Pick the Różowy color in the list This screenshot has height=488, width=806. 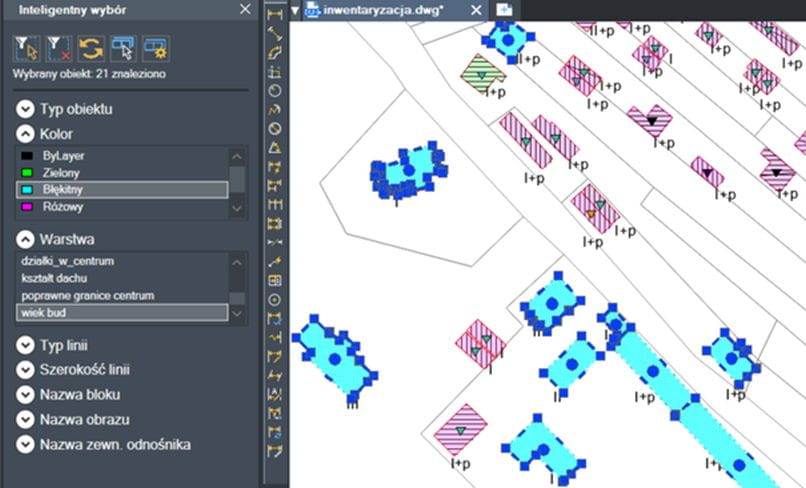62,207
